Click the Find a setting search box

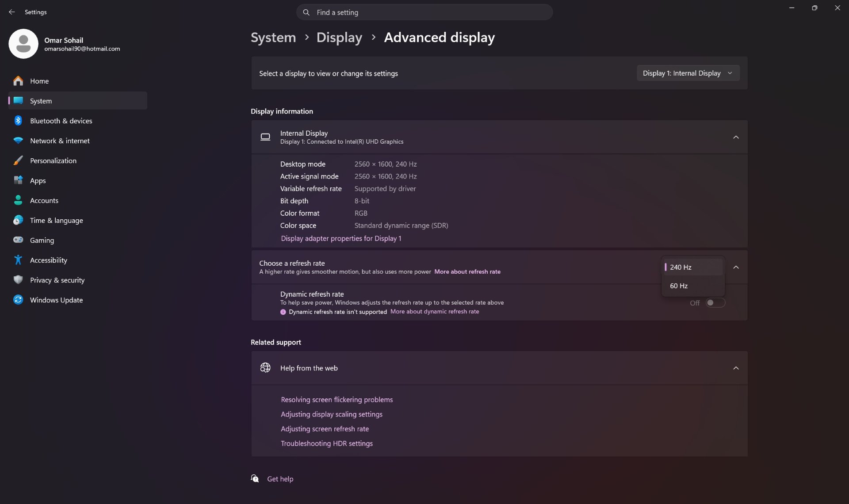tap(424, 12)
